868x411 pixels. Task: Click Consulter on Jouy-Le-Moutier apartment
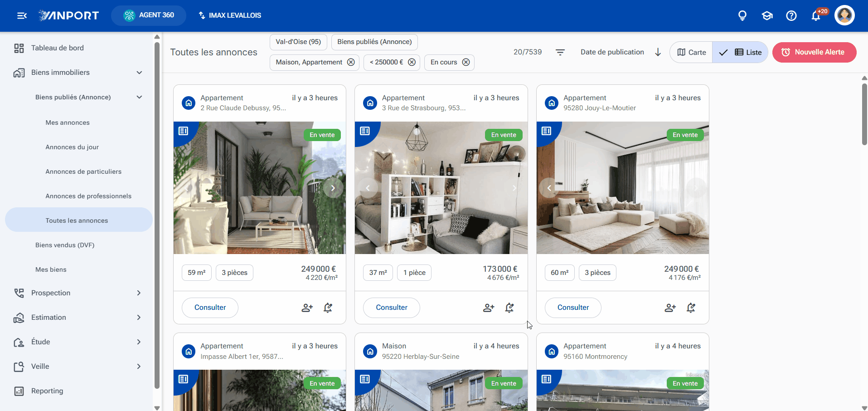573,308
